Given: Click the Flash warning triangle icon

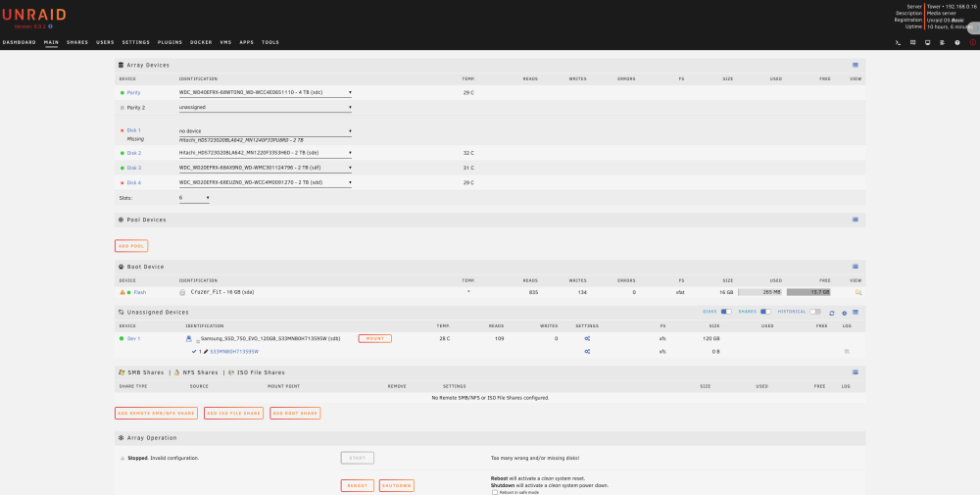Looking at the screenshot, I should pos(122,292).
